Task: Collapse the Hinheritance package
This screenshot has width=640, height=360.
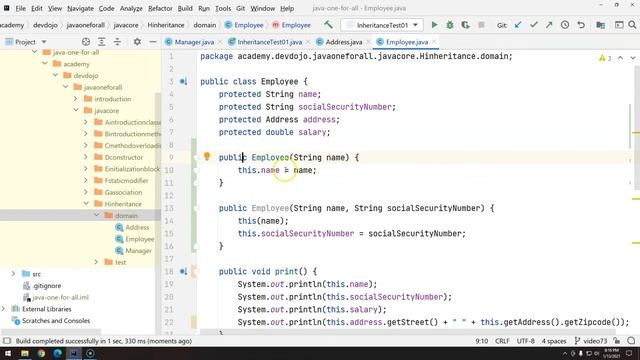Action: click(86, 203)
